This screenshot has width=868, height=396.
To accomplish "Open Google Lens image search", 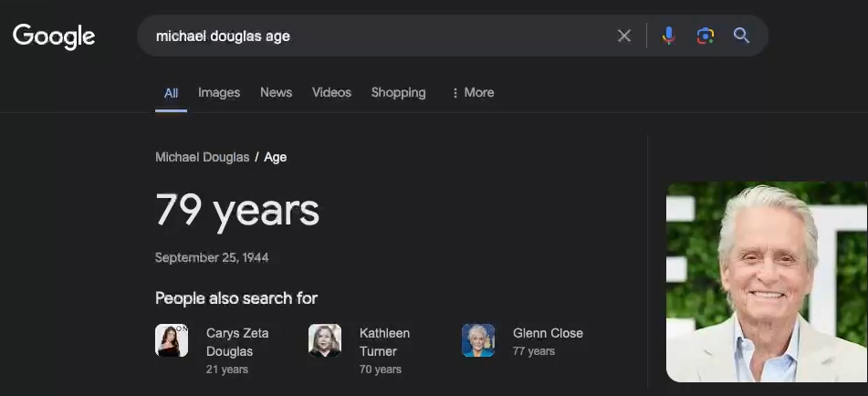I will pos(705,36).
